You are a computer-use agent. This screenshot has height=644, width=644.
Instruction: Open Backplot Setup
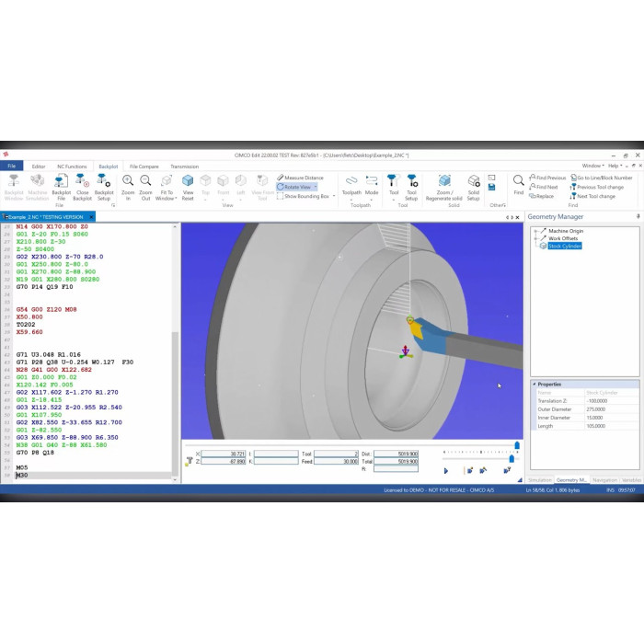click(x=104, y=186)
